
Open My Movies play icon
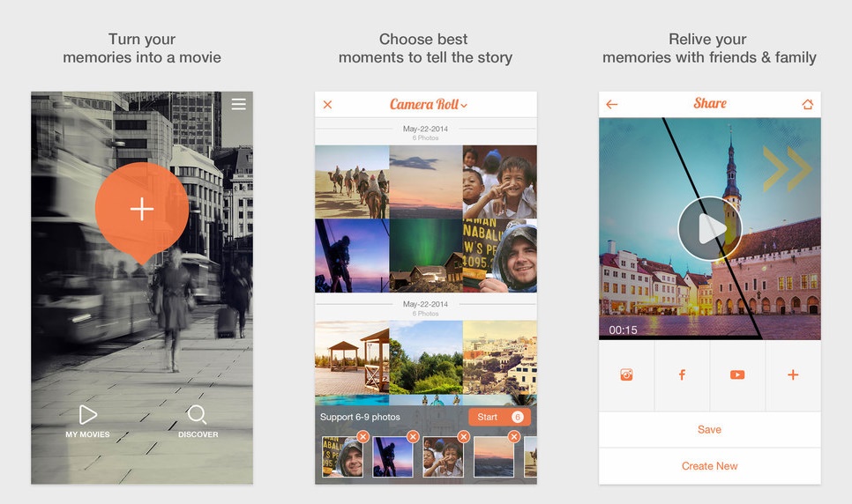87,416
